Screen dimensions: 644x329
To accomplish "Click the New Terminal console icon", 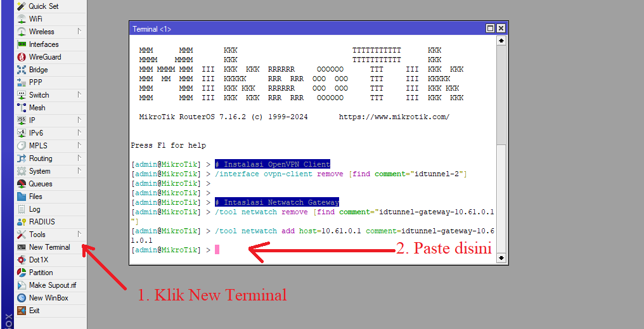I will pyautogui.click(x=22, y=247).
